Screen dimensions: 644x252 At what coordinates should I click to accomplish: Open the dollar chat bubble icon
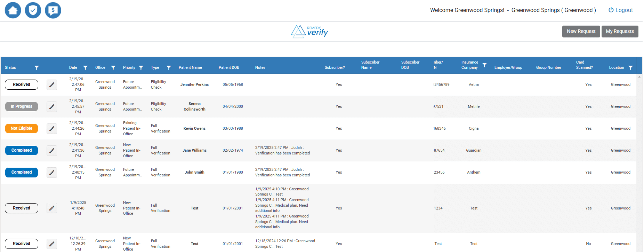click(53, 10)
